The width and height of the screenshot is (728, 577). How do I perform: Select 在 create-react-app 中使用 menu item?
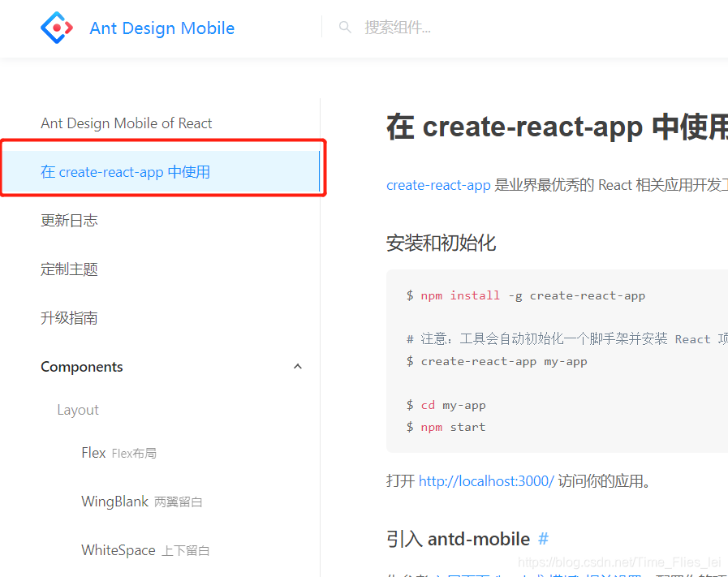[160, 172]
